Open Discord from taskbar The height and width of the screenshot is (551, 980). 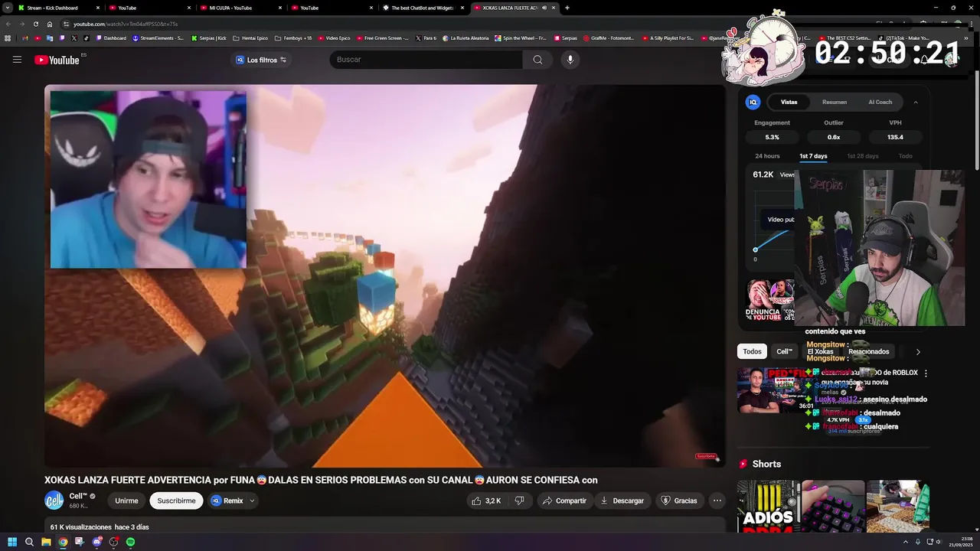(x=96, y=542)
